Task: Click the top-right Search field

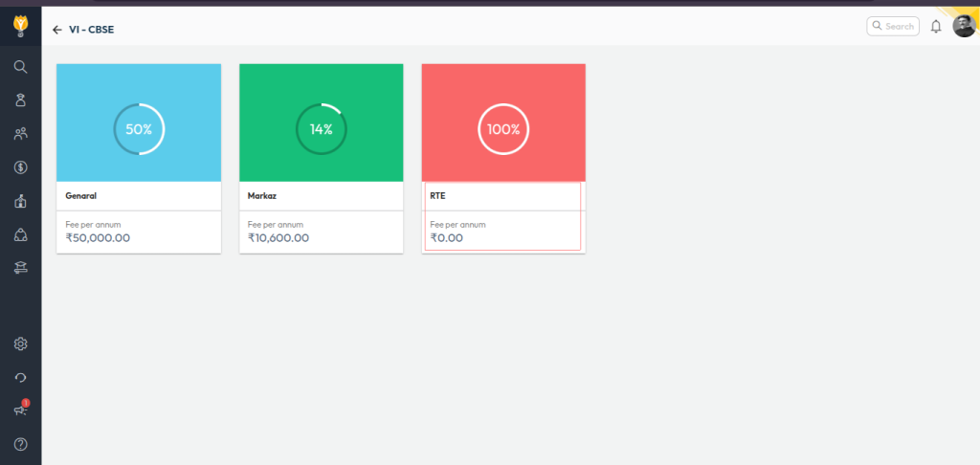Action: coord(893,27)
